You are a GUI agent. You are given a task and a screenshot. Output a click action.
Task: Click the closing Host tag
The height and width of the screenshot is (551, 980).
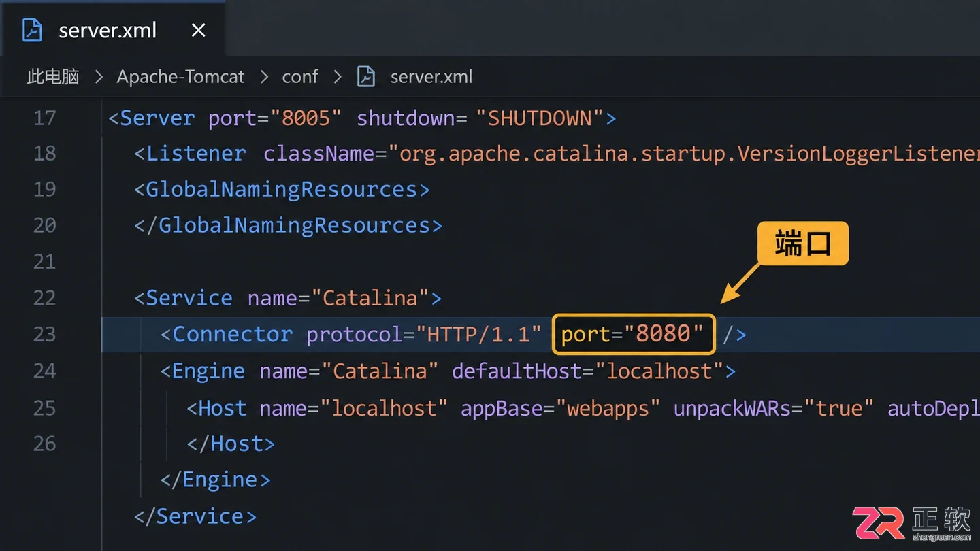[231, 444]
